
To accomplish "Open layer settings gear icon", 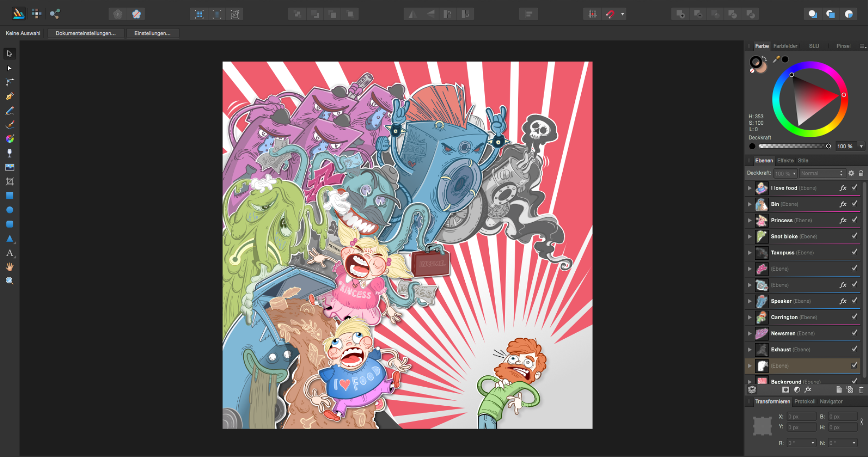I will [851, 173].
